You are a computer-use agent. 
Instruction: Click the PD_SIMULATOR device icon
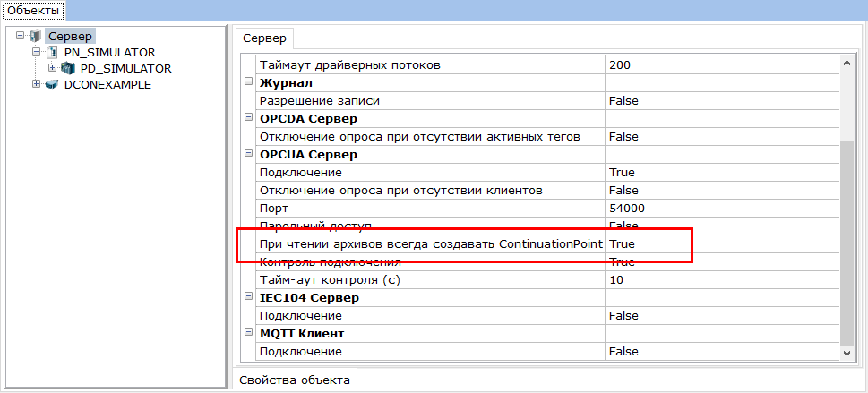coord(68,69)
